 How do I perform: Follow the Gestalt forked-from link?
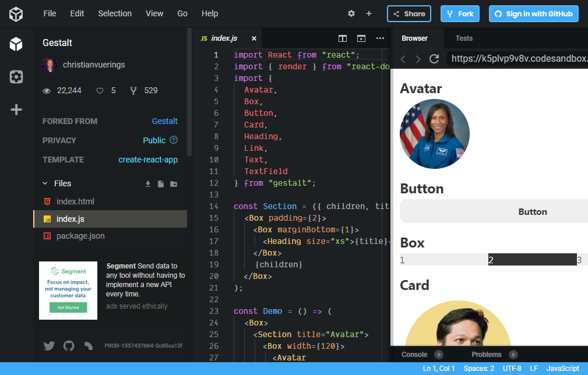(164, 121)
